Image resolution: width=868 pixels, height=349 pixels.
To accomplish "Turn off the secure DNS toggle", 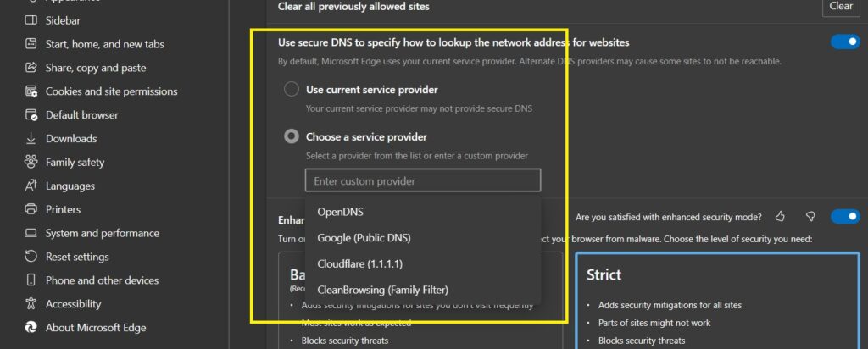I will click(845, 42).
